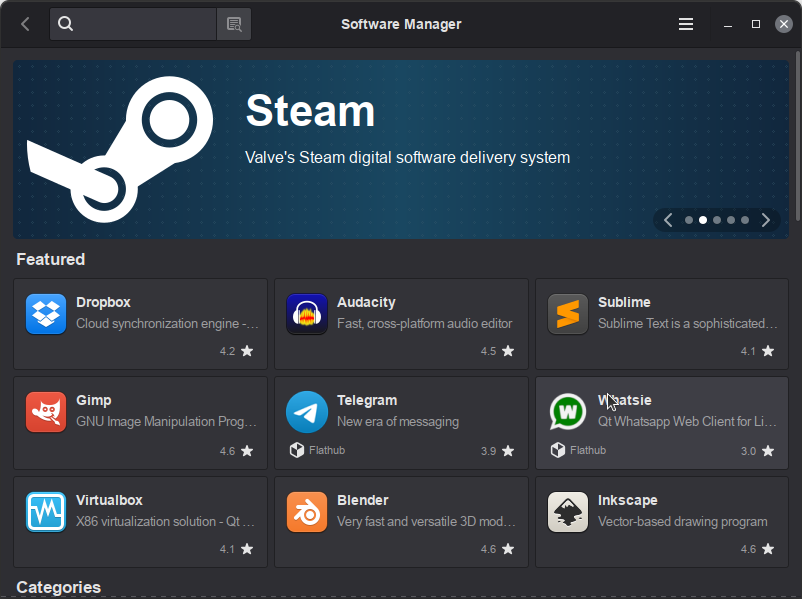Open the Steam banner title
Image resolution: width=802 pixels, height=599 pixels.
click(x=310, y=111)
